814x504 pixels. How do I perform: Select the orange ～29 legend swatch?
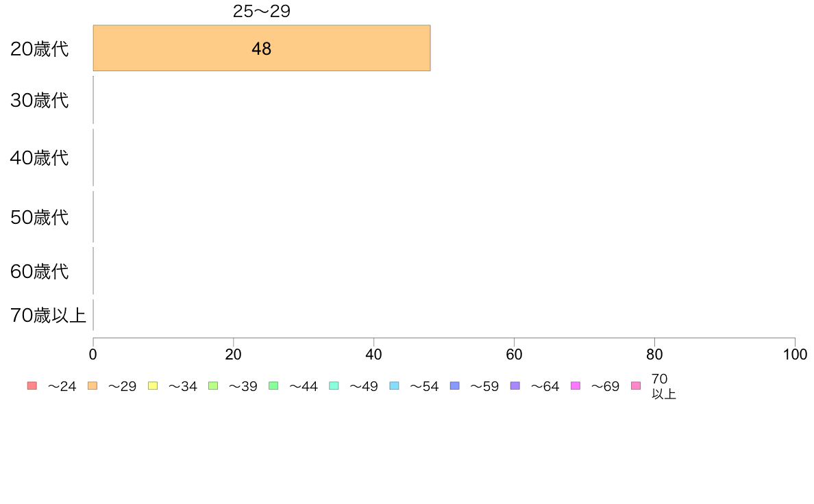point(92,386)
